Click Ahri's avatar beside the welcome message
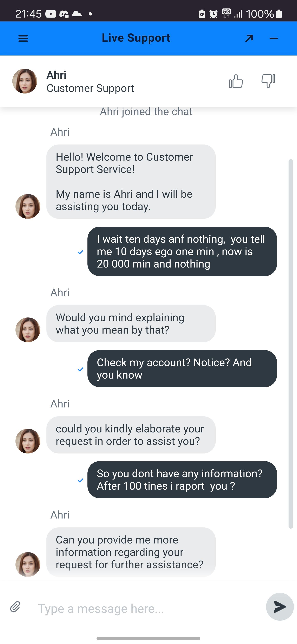Image resolution: width=297 pixels, height=644 pixels. tap(28, 206)
